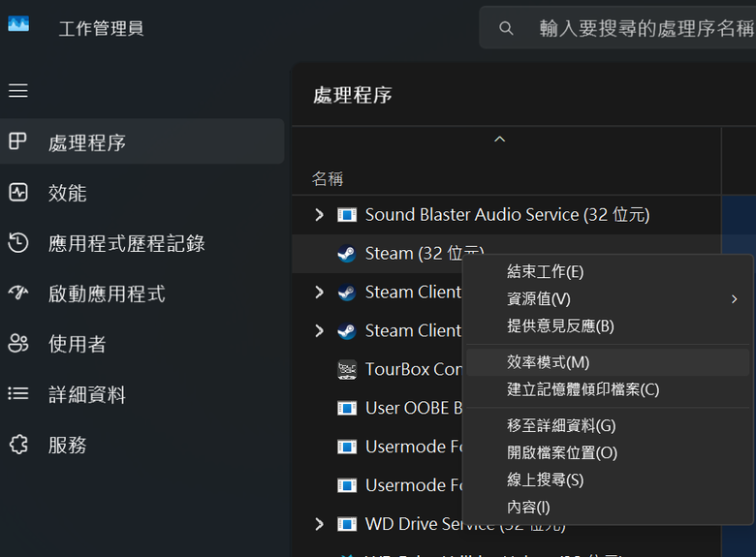Click the second Steam Client row's icon
756x557 pixels.
point(347,330)
